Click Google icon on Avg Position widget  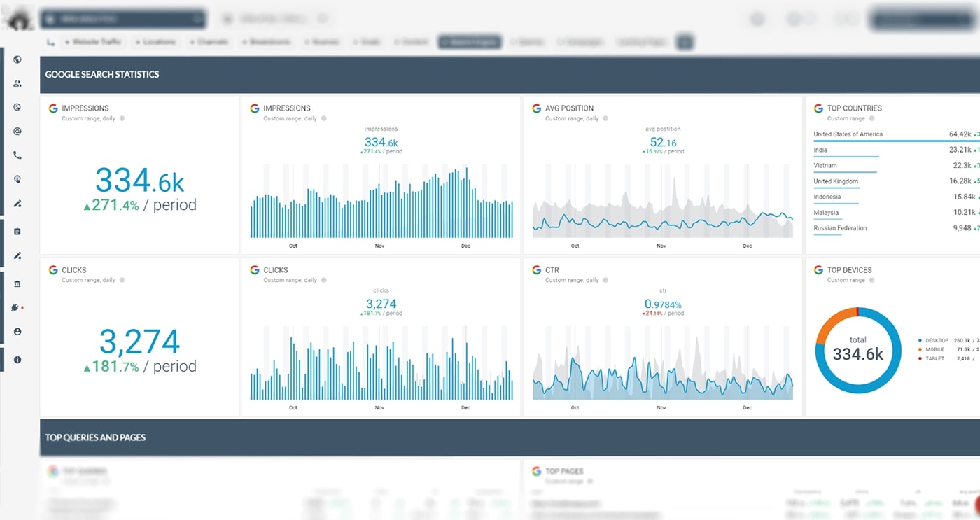(x=537, y=108)
